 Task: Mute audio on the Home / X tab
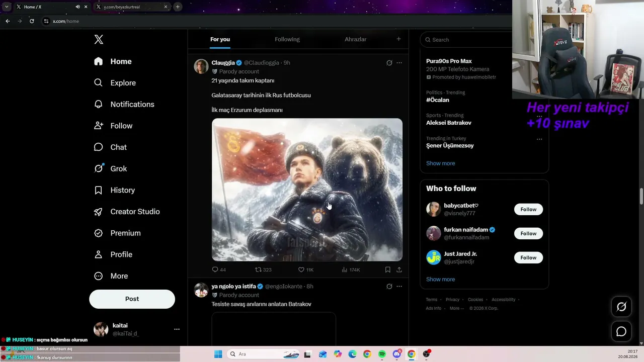pyautogui.click(x=77, y=7)
